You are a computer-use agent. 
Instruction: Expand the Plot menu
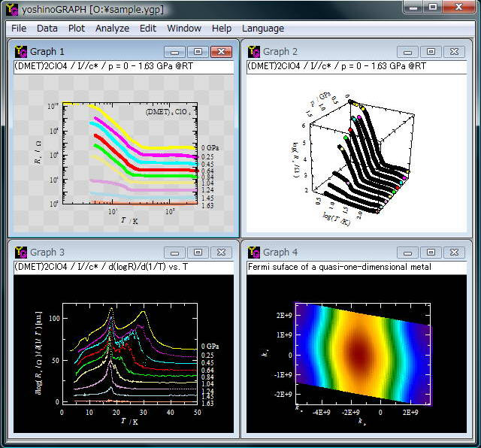click(x=76, y=29)
